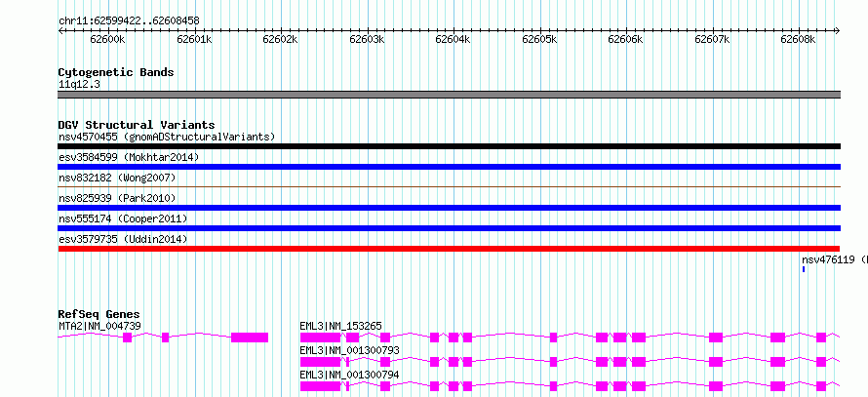The width and height of the screenshot is (868, 397).
Task: Click the 62605k ruler tick label
Action: [x=539, y=40]
